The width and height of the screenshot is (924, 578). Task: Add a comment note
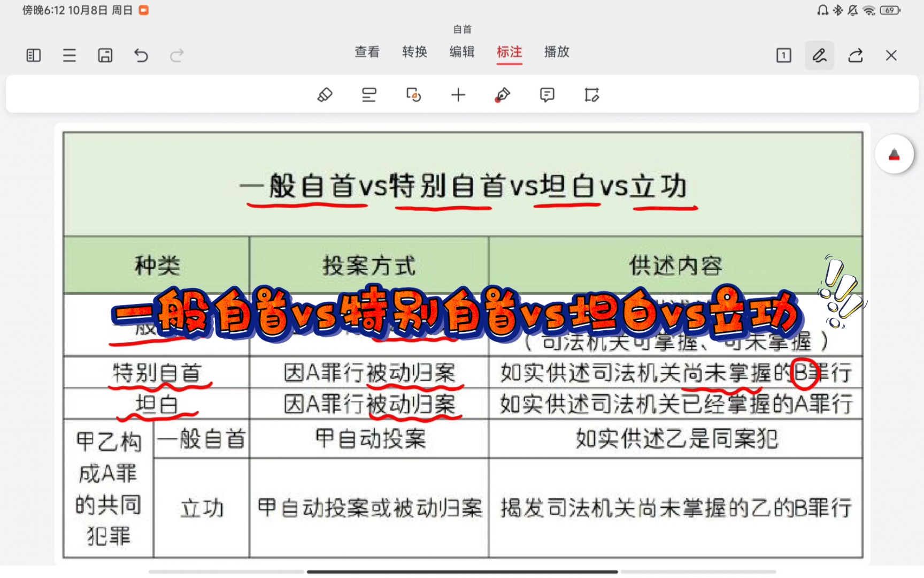tap(547, 95)
